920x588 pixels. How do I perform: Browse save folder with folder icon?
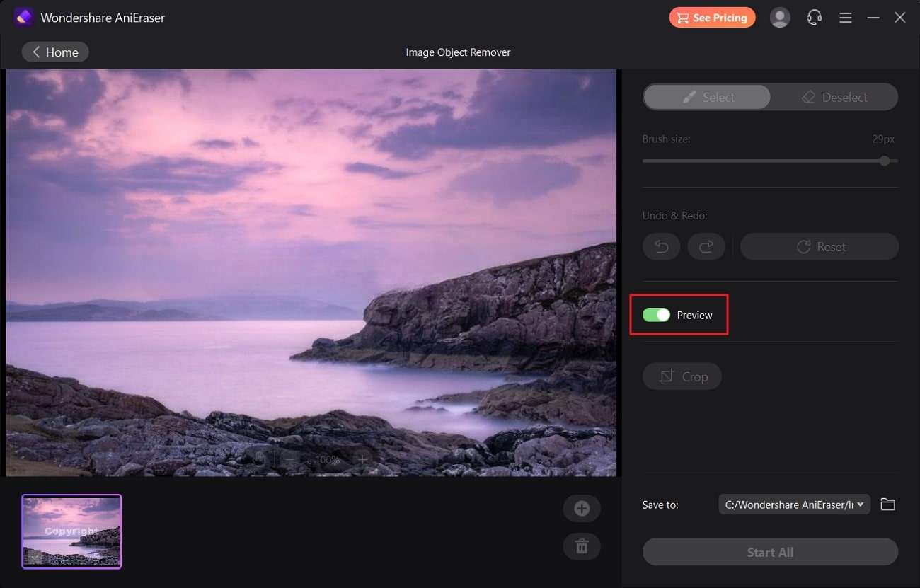click(888, 504)
